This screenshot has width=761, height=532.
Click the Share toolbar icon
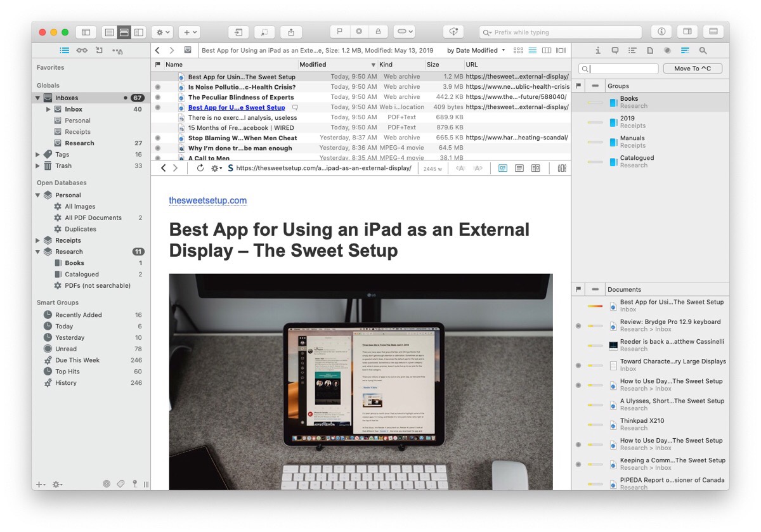click(x=291, y=32)
